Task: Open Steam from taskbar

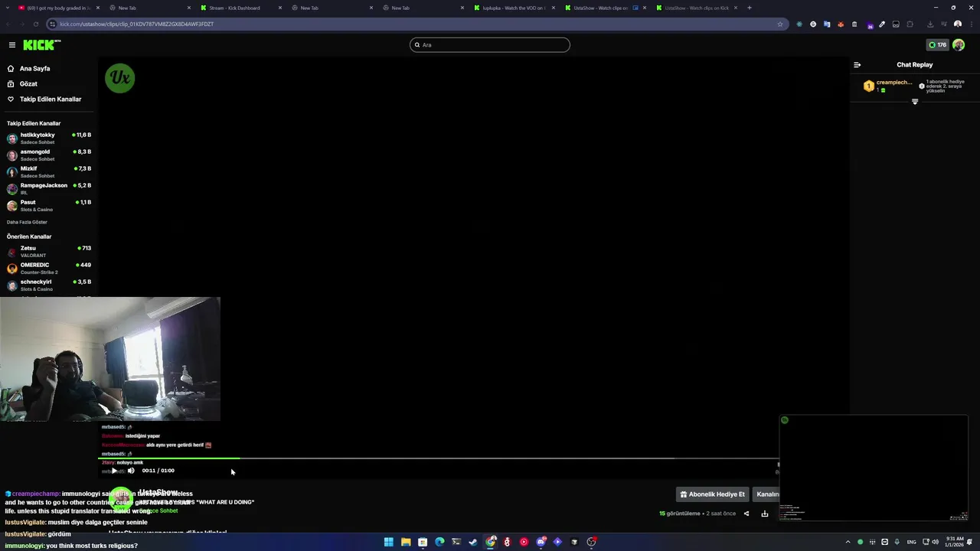Action: pos(473,542)
